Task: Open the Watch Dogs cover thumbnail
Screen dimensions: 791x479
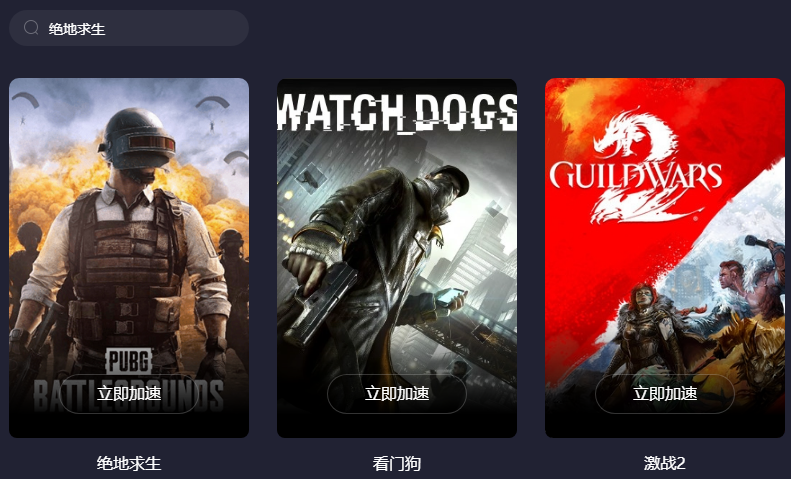Action: coord(397,258)
